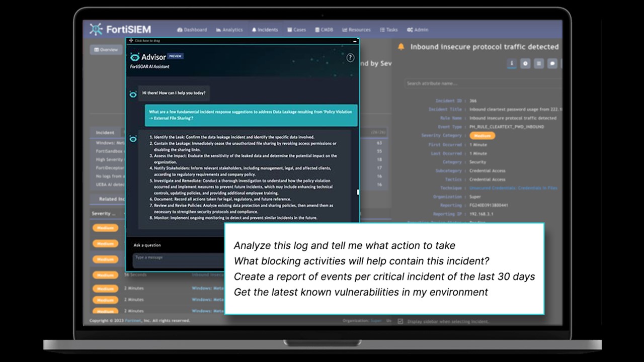This screenshot has height=362, width=644.
Task: Click the 'Click here to drag' move handle
Action: pos(144,40)
